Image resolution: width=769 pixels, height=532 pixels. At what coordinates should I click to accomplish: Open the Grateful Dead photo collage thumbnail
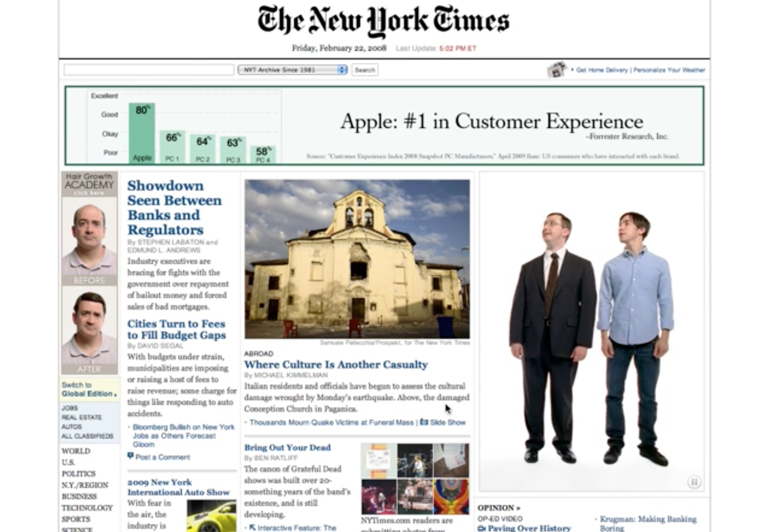[415, 479]
